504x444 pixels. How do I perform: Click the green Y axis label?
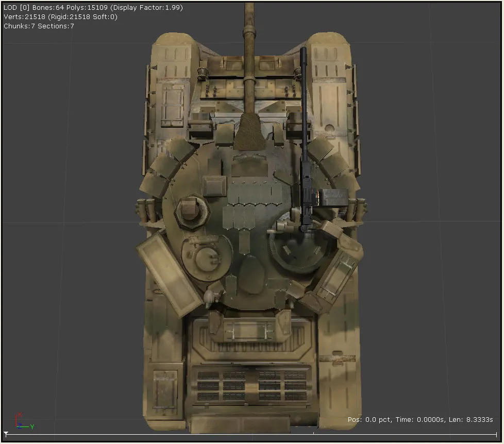tap(31, 426)
